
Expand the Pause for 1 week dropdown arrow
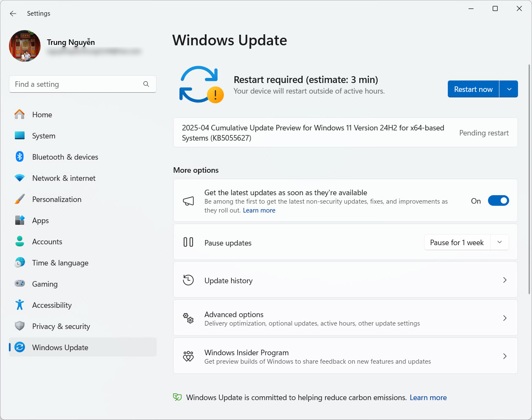pos(500,242)
